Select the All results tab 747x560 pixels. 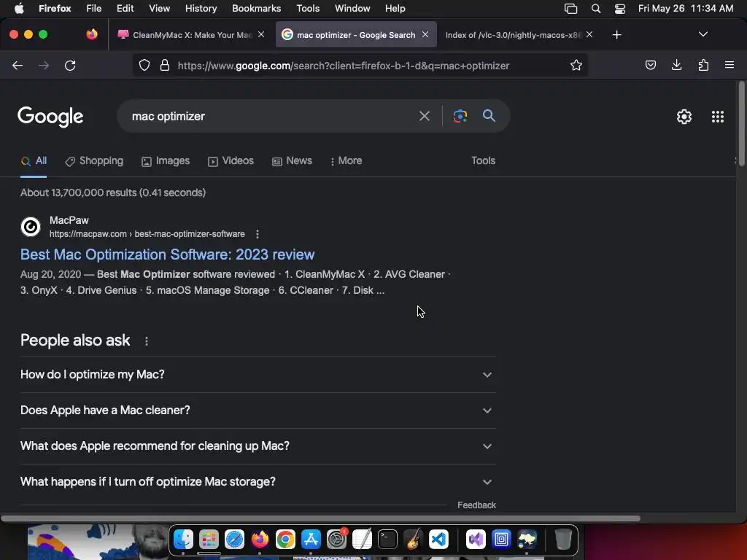point(34,161)
